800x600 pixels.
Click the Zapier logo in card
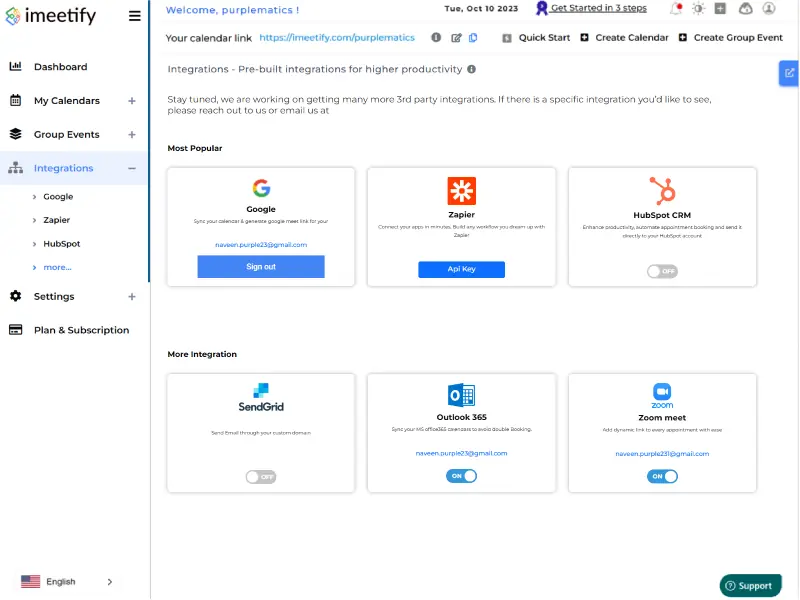pos(462,191)
